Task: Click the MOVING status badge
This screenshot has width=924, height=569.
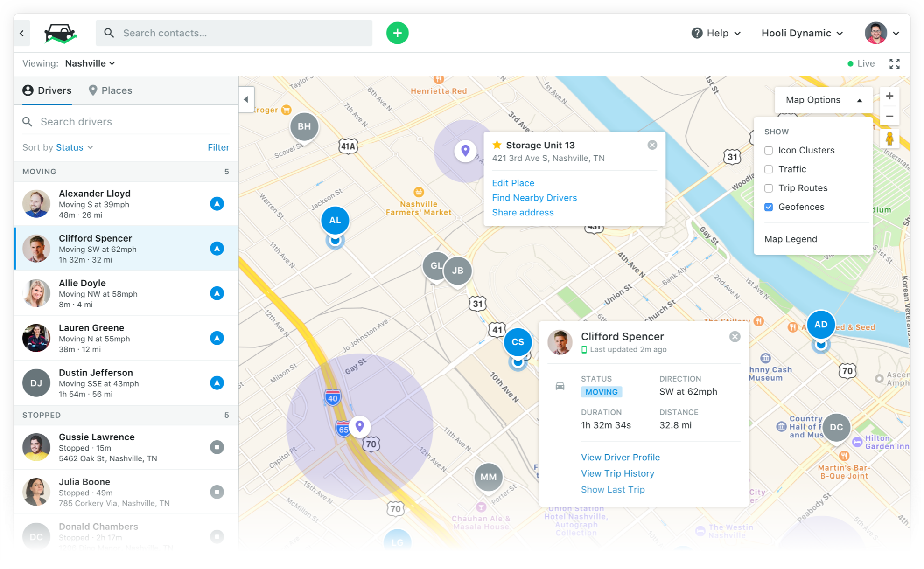Action: tap(601, 392)
